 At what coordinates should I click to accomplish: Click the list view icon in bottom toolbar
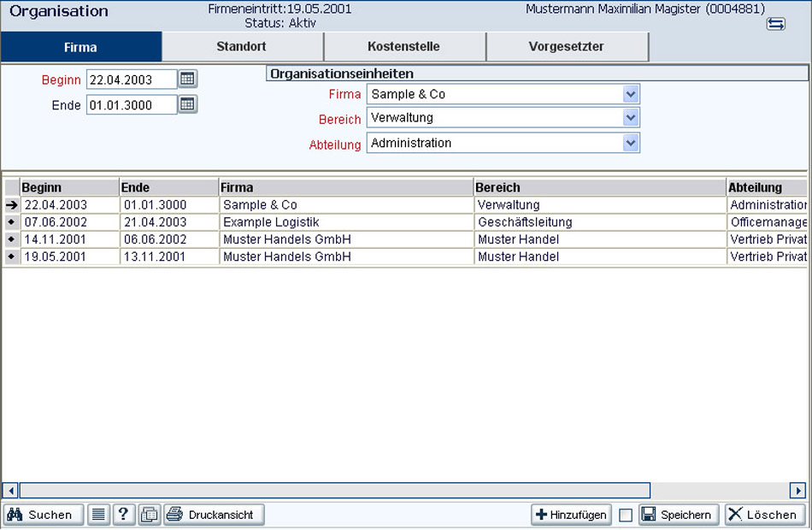pyautogui.click(x=98, y=515)
